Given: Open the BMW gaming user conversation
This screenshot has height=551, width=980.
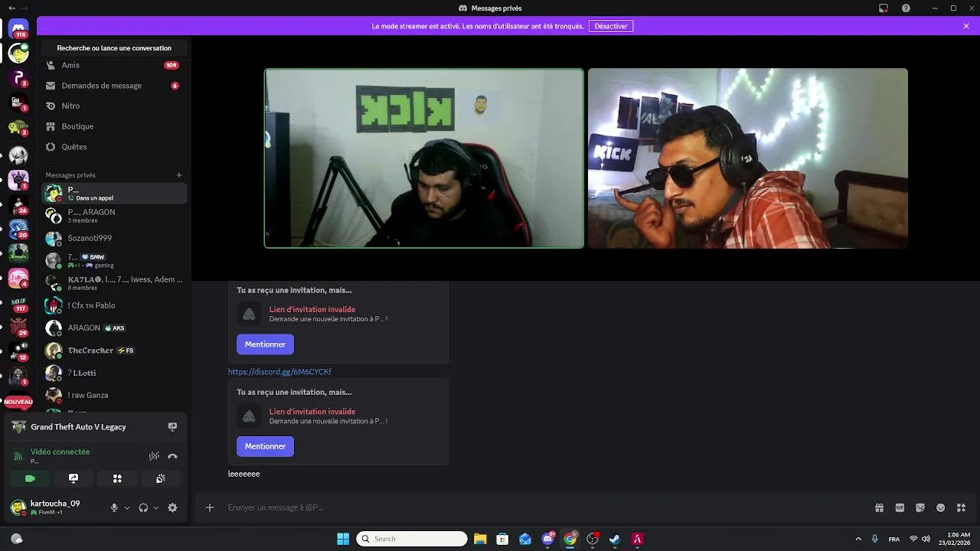Looking at the screenshot, I should point(113,261).
